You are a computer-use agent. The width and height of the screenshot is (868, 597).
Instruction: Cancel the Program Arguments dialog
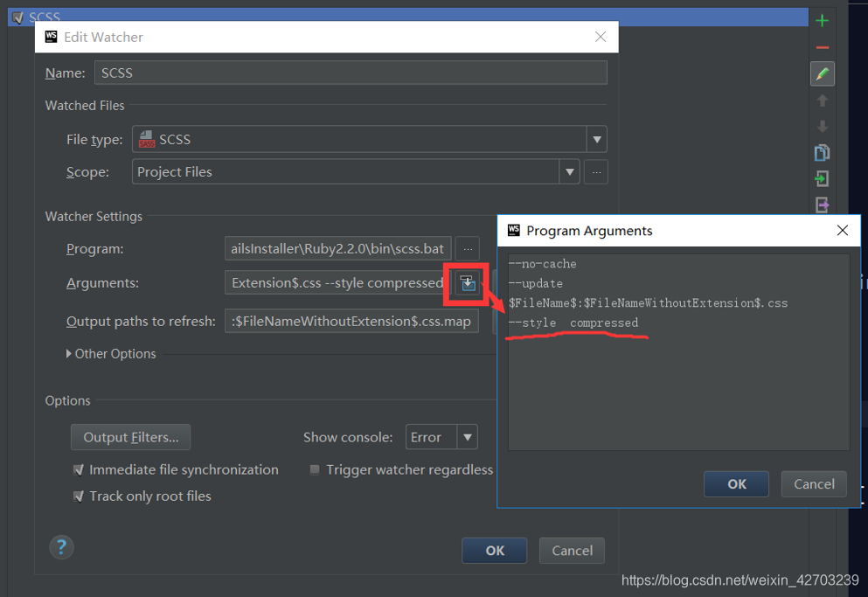point(814,484)
